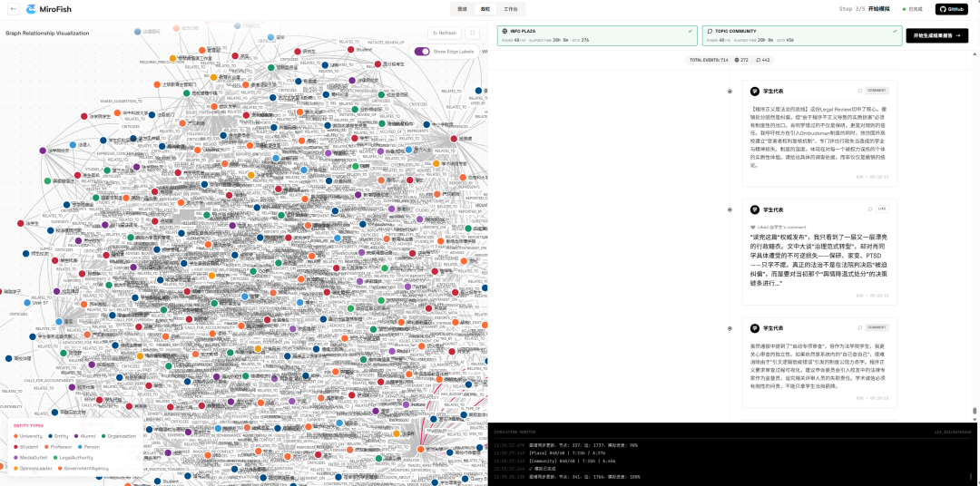This screenshot has width=980, height=486.
Task: Click avatar icon of the first 学生代表 post
Action: pos(754,91)
